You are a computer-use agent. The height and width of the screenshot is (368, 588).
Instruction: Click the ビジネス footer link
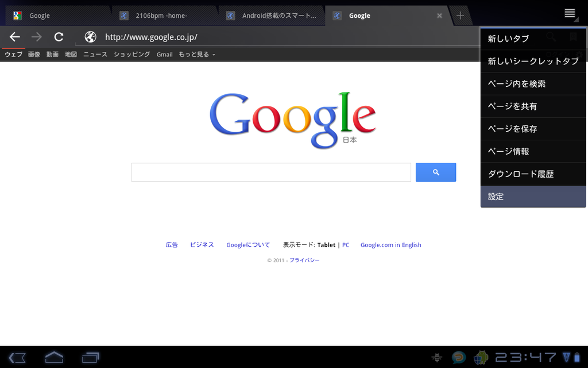coord(202,245)
